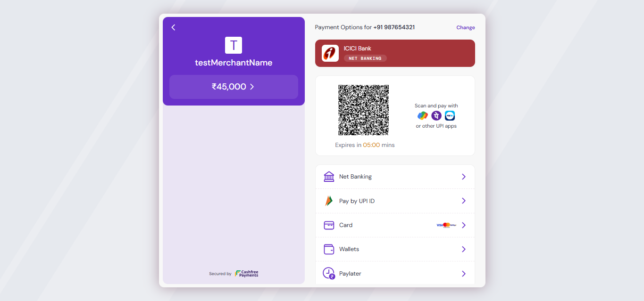Click the back arrow on merchant panel
The width and height of the screenshot is (644, 301).
tap(173, 27)
